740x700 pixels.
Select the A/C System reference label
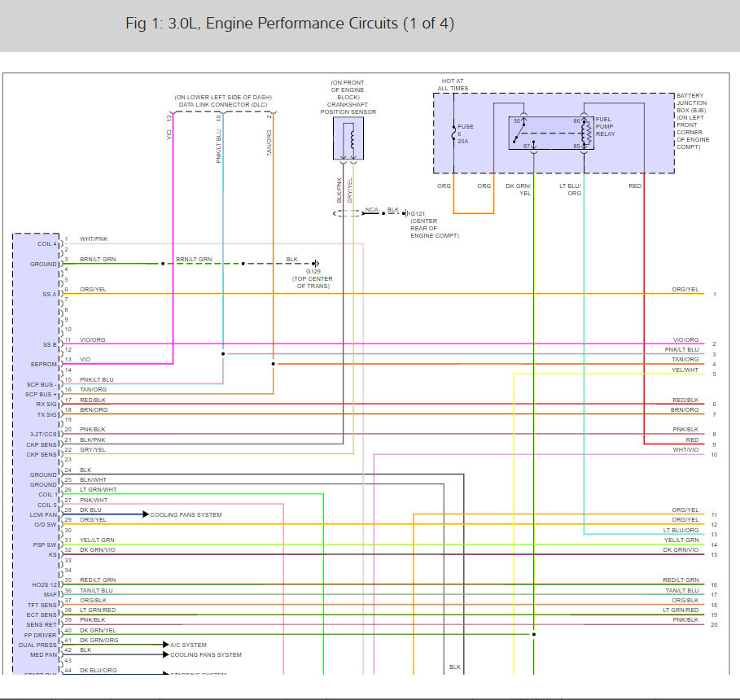pos(188,644)
